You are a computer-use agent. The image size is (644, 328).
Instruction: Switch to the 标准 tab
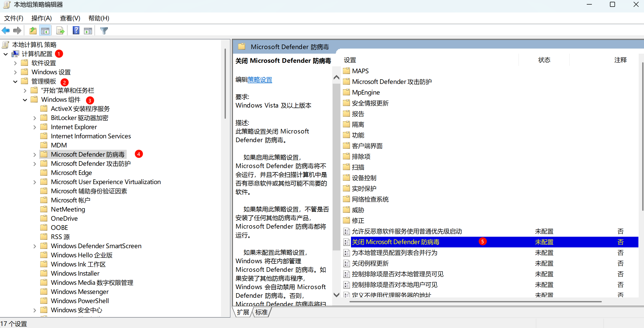(x=261, y=312)
